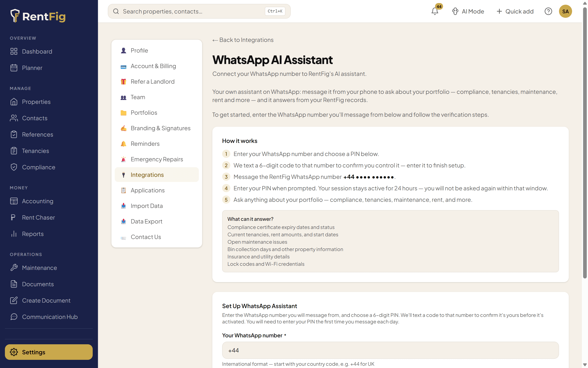Open Compliance in the sidebar
Screen dimensions: 588x368
coord(49,167)
